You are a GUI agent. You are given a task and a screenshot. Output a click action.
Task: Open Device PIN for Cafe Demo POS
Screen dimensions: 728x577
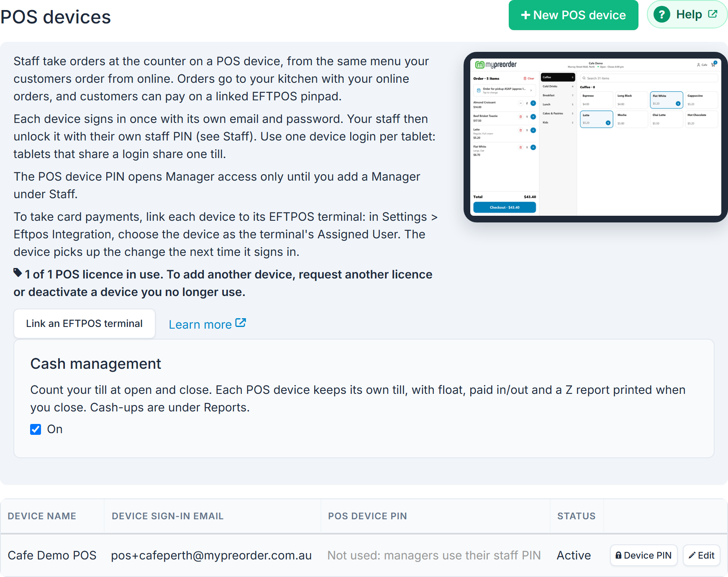[643, 555]
